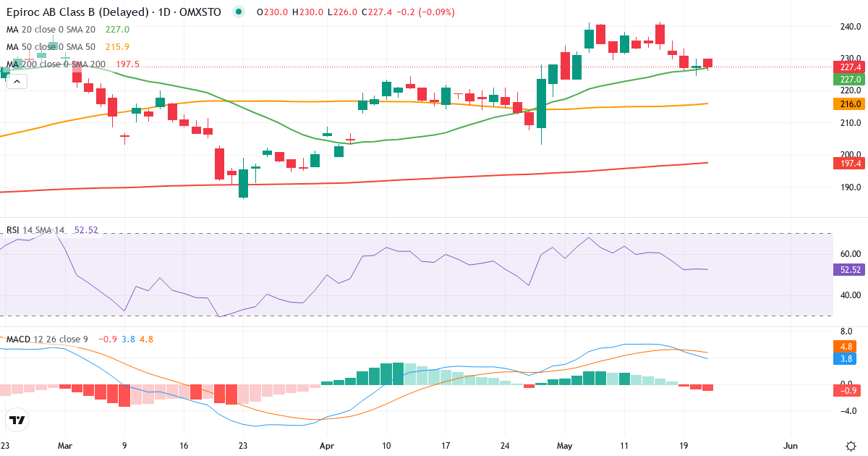
Task: Click the green market status dot
Action: (x=239, y=12)
